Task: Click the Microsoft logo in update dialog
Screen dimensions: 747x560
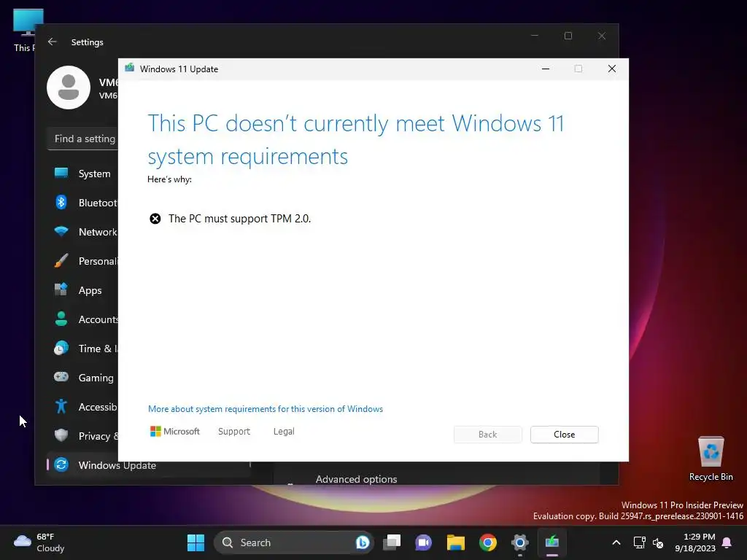Action: point(175,432)
